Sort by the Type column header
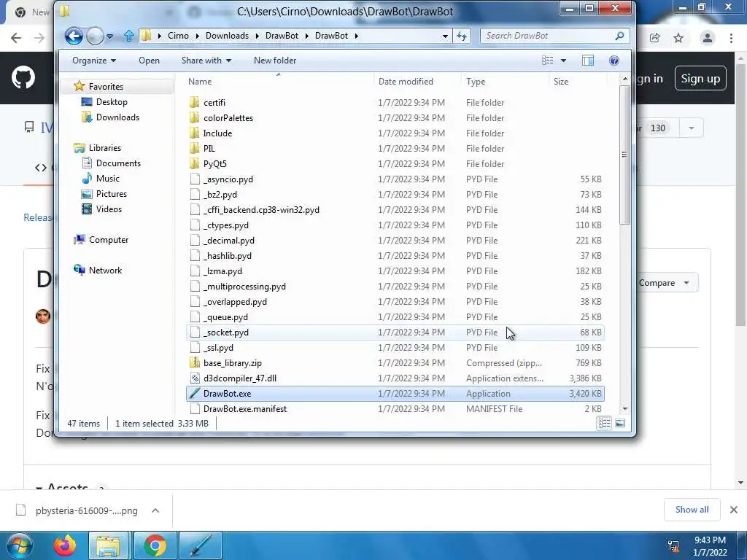Image resolution: width=747 pixels, height=560 pixels. [505, 82]
